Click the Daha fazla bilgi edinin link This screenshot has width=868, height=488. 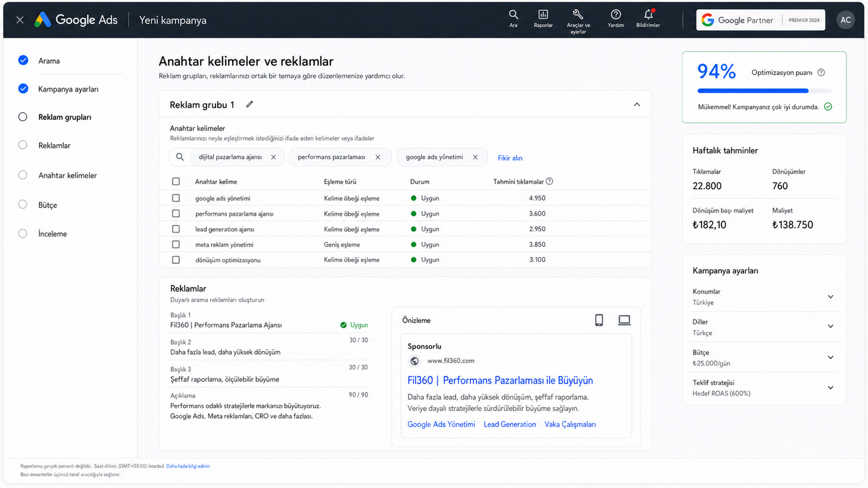click(x=188, y=466)
